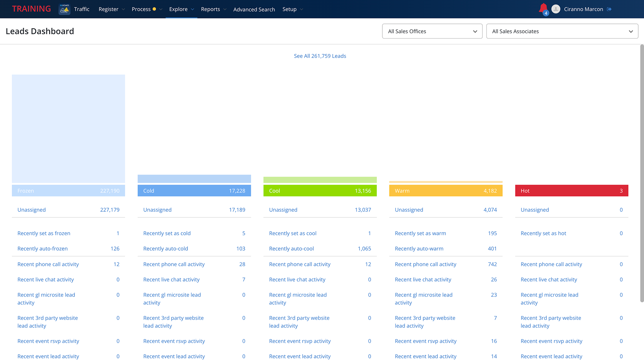Open the notifications bell icon

pyautogui.click(x=543, y=9)
